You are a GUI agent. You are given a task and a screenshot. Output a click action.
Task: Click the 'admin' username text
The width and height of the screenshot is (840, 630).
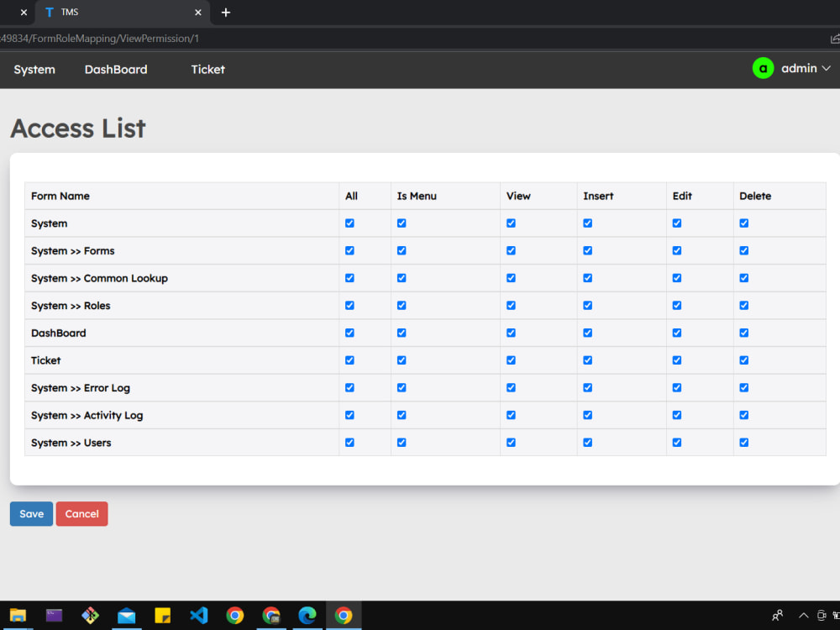click(799, 69)
